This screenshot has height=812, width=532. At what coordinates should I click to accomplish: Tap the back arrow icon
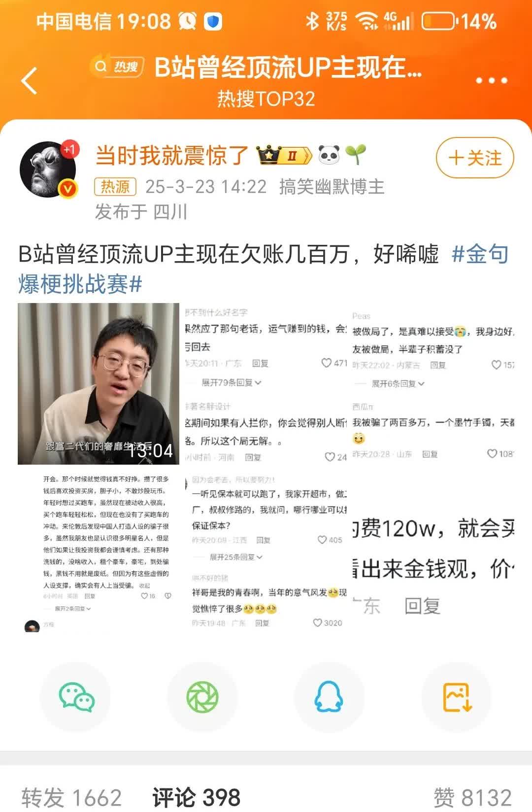(30, 80)
